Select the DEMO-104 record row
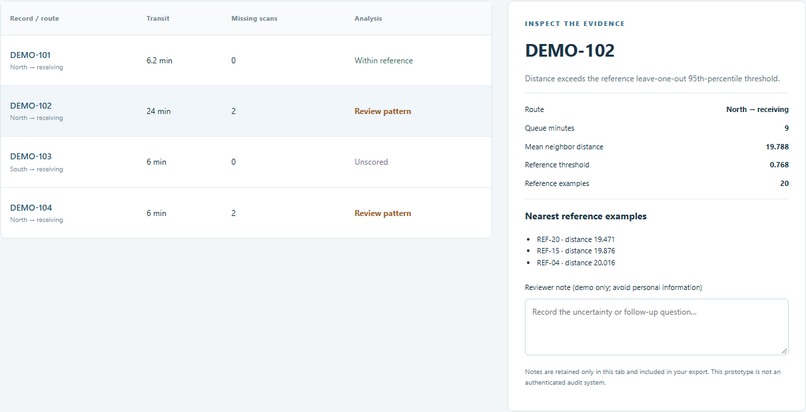Image resolution: width=806 pixels, height=412 pixels. pyautogui.click(x=246, y=213)
